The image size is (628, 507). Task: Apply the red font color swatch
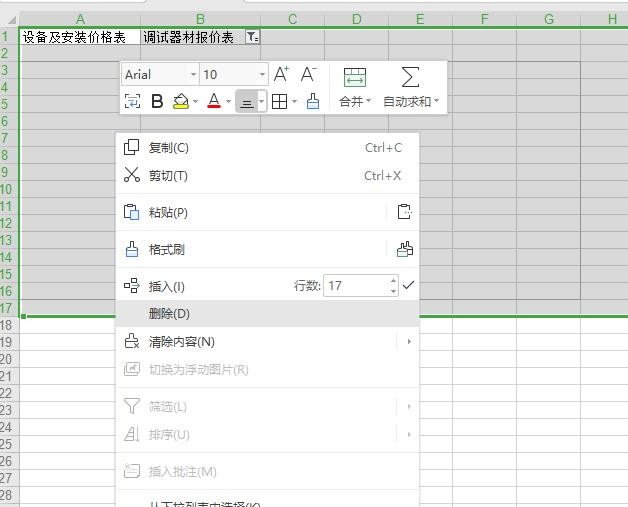coord(213,101)
